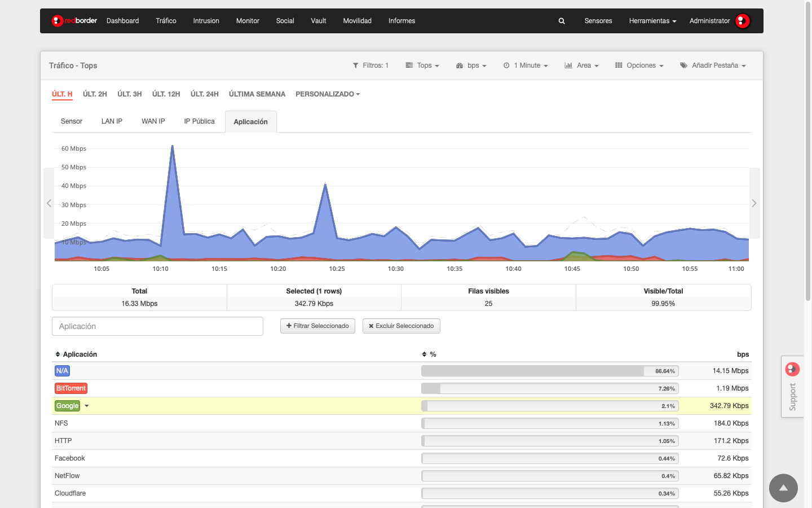Open the Intrusion menu
This screenshot has height=508, width=812.
[x=206, y=21]
